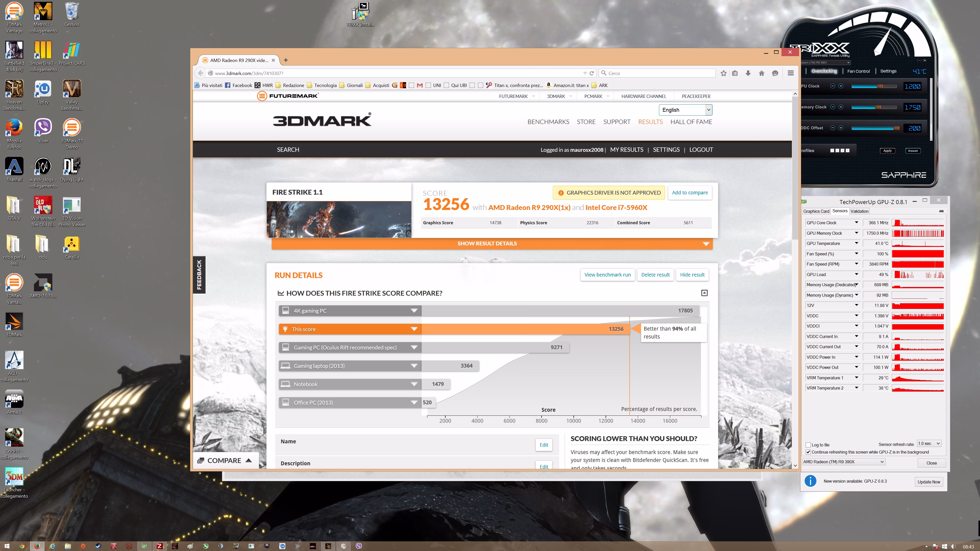Click Delete result button
The image size is (980, 551).
point(655,274)
